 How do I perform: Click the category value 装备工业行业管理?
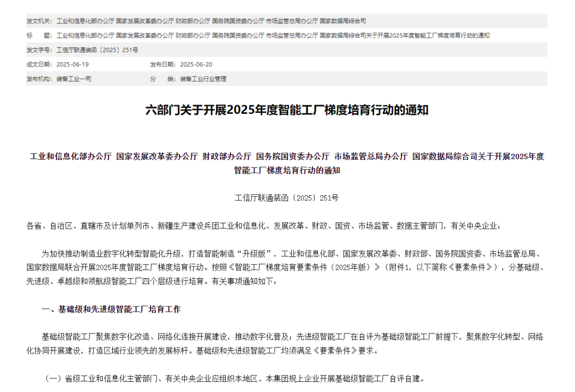point(203,79)
